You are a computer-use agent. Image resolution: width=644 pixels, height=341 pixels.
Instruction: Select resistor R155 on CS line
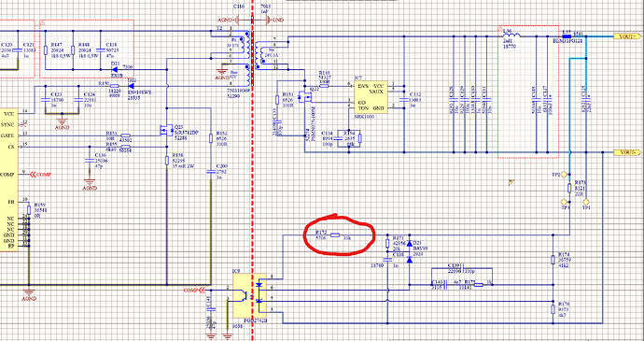(126, 147)
